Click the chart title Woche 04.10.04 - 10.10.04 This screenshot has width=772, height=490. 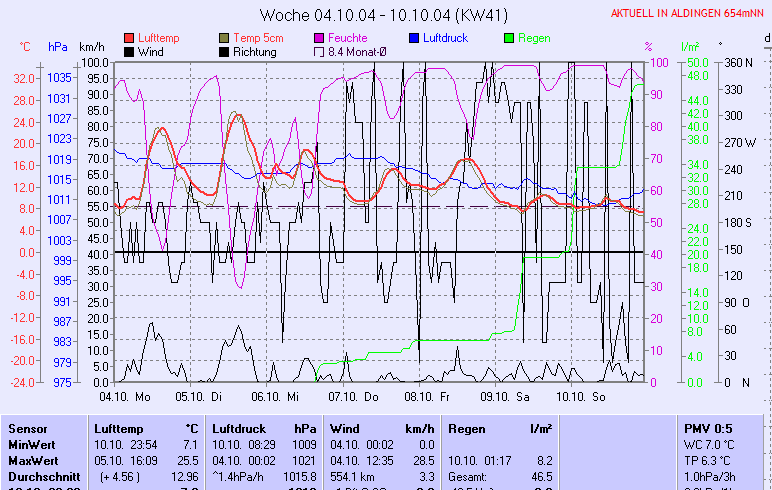click(x=383, y=15)
